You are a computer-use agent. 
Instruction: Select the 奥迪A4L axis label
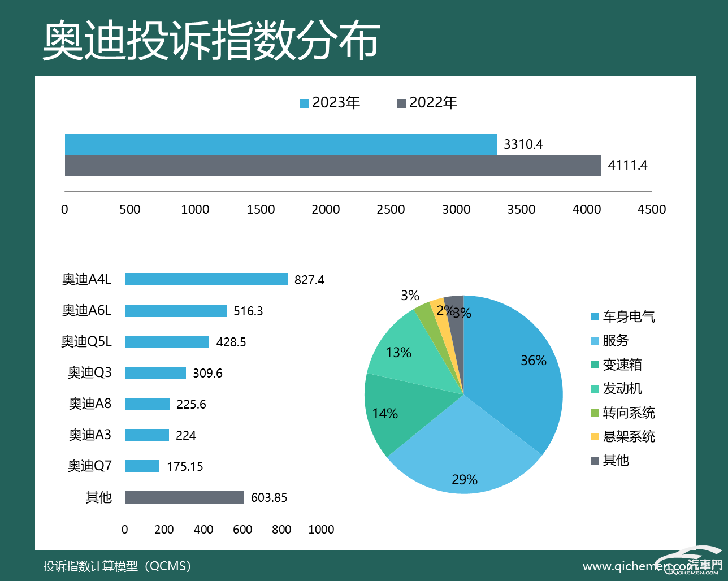click(86, 279)
